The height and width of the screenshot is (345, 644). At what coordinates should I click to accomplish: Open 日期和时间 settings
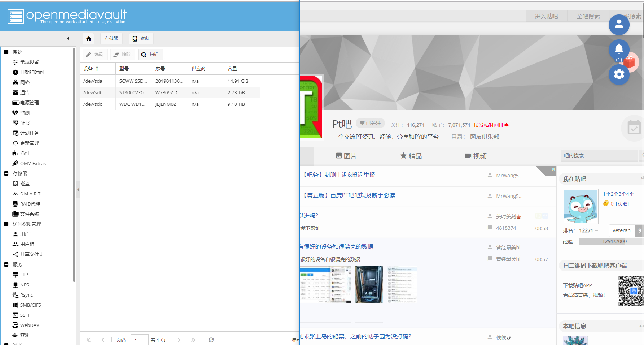pyautogui.click(x=32, y=72)
